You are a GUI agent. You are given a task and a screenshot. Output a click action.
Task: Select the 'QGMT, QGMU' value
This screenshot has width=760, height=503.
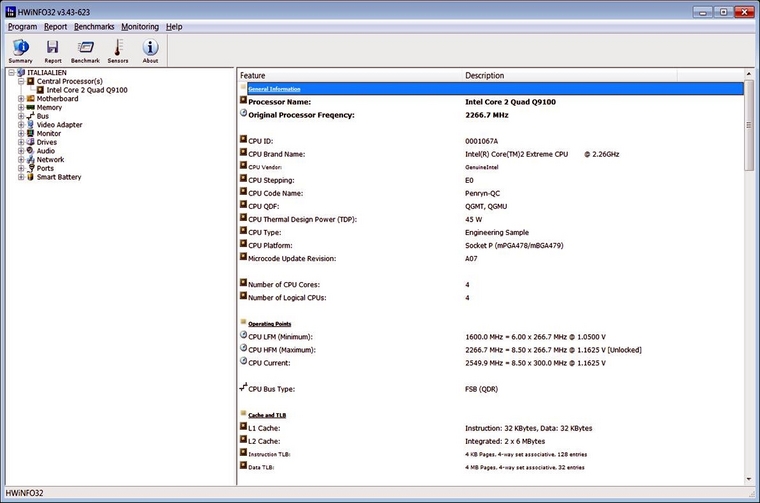pyautogui.click(x=486, y=206)
